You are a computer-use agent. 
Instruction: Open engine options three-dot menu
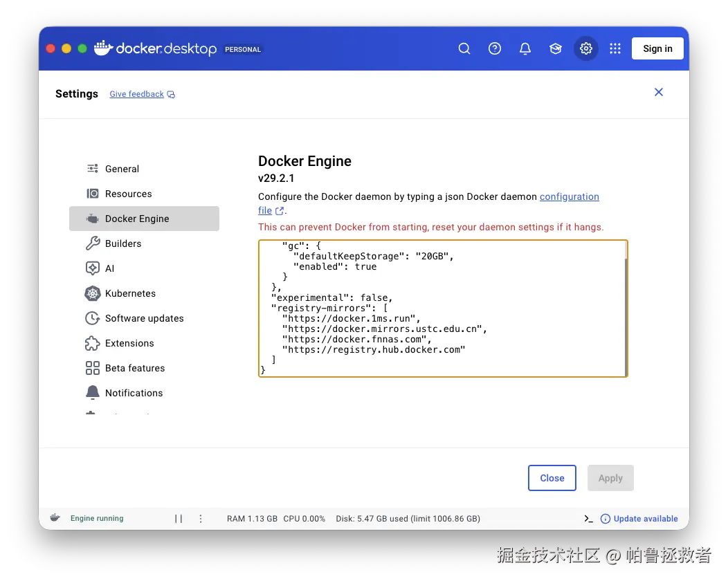201,518
